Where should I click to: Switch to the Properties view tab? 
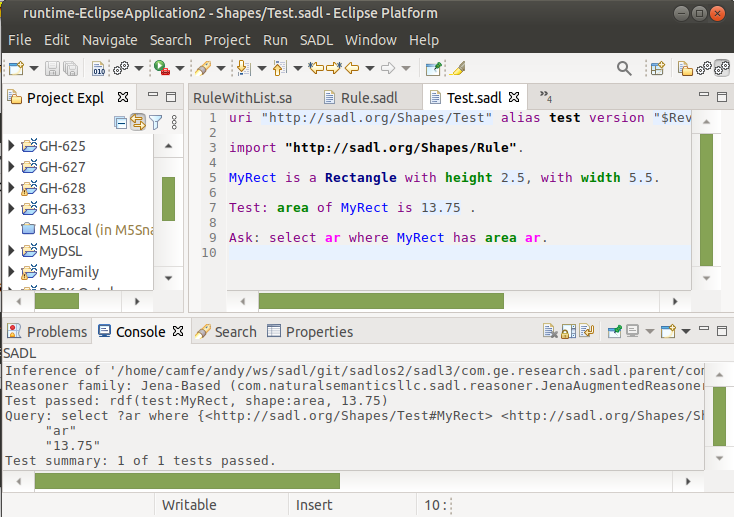[310, 332]
